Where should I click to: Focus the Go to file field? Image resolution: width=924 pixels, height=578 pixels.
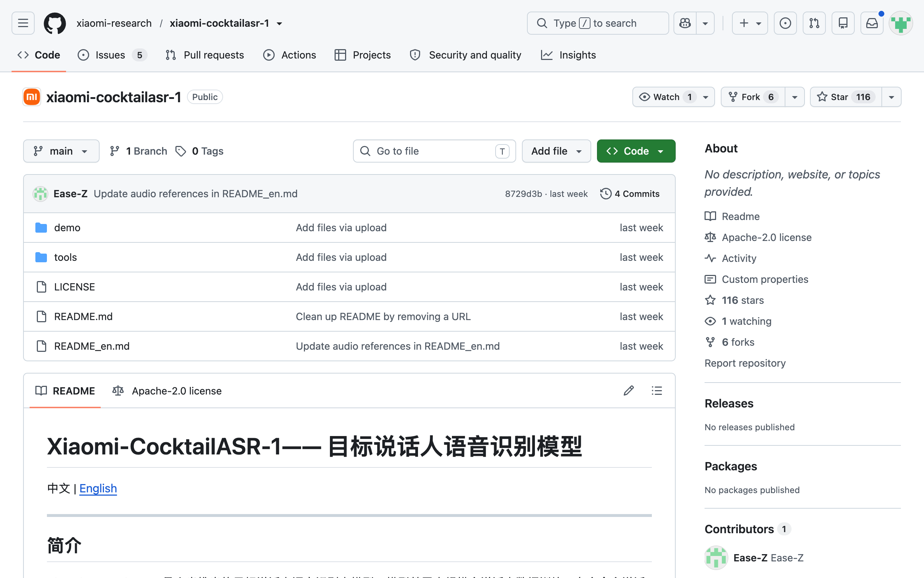click(434, 151)
